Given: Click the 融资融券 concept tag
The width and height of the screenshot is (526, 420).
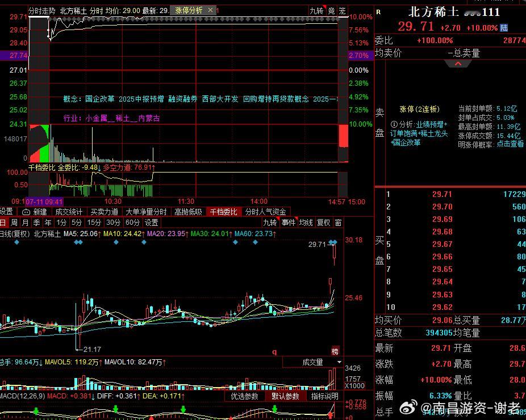Looking at the screenshot, I should pyautogui.click(x=183, y=99).
